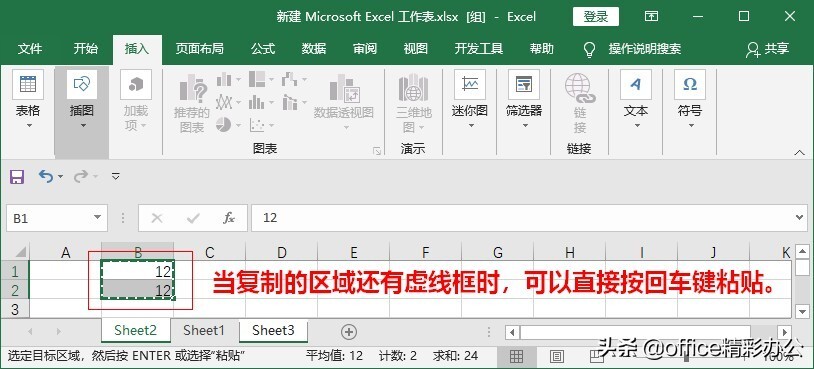The image size is (814, 369).
Task: Click the Undo arrow icon
Action: pyautogui.click(x=46, y=176)
